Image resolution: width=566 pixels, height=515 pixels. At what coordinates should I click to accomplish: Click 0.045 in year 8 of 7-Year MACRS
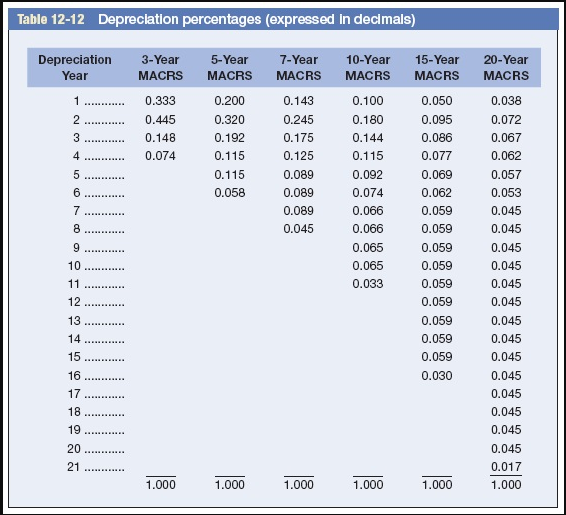point(299,228)
